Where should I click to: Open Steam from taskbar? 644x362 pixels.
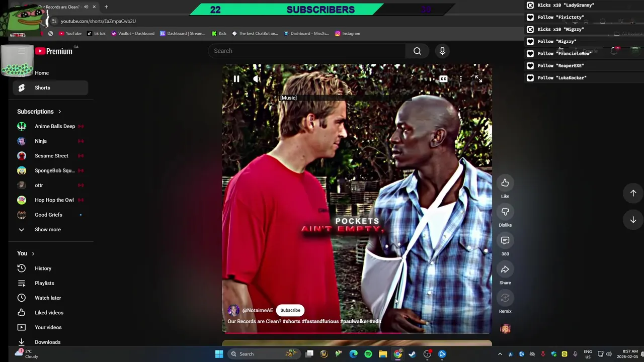click(412, 354)
